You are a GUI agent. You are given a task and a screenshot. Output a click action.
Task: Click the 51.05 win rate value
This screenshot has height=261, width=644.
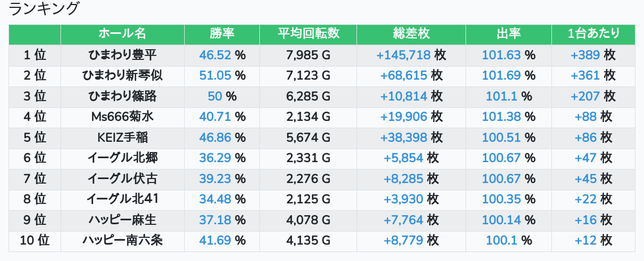(215, 76)
